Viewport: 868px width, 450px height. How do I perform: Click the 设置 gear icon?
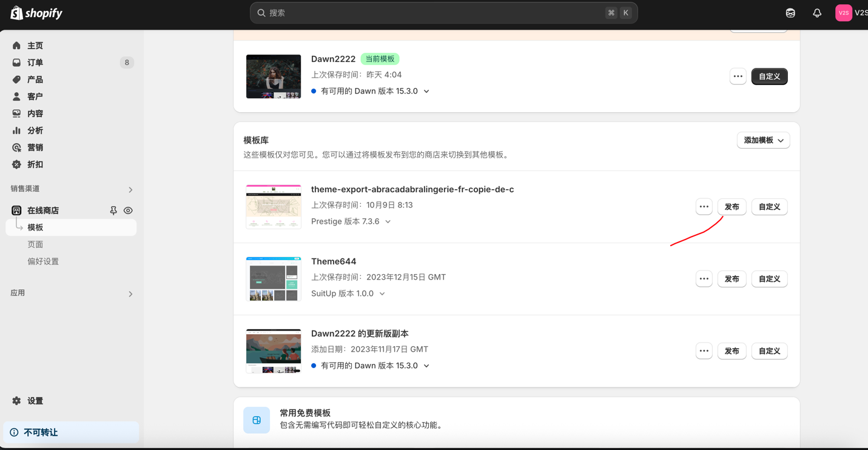pos(16,401)
